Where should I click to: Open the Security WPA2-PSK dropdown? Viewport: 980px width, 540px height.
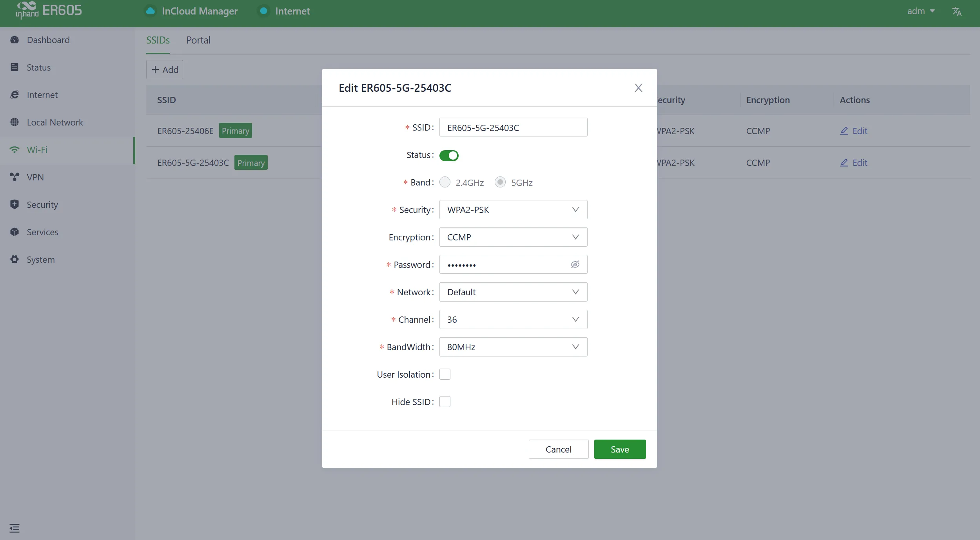click(513, 210)
